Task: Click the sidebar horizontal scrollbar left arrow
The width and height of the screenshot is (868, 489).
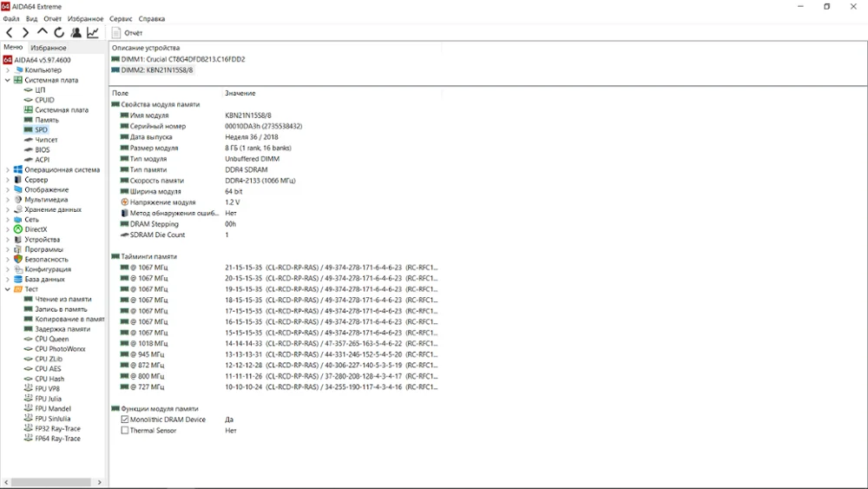Action: 6,482
